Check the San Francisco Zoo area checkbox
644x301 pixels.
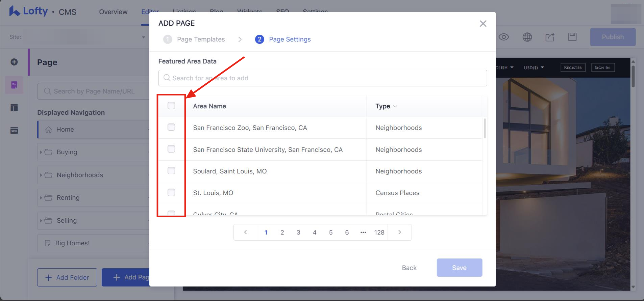pyautogui.click(x=171, y=127)
